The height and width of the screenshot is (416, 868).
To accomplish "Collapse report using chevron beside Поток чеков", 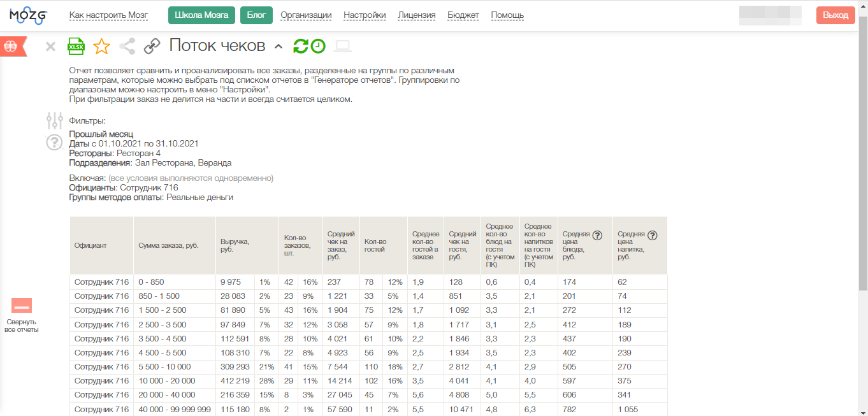I will click(x=278, y=46).
